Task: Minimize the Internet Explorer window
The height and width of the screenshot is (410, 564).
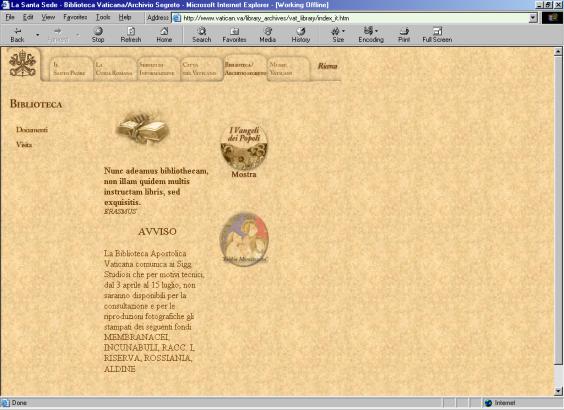Action: (x=539, y=5)
